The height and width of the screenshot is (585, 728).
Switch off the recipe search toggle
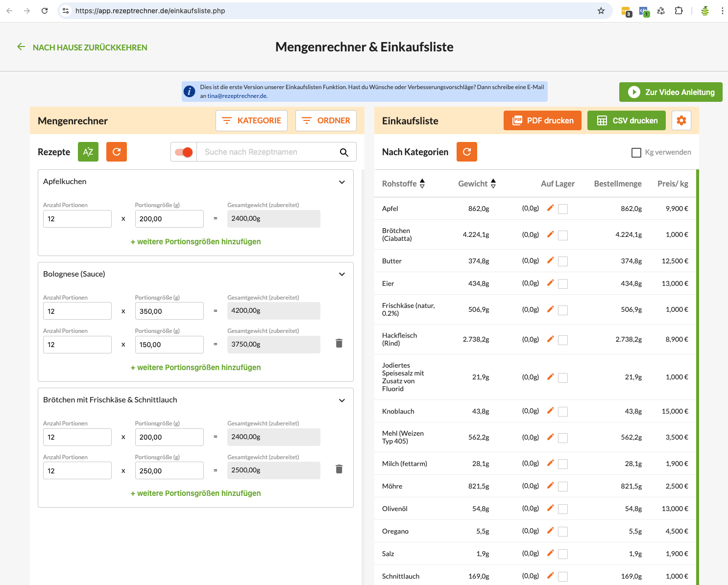tap(184, 152)
